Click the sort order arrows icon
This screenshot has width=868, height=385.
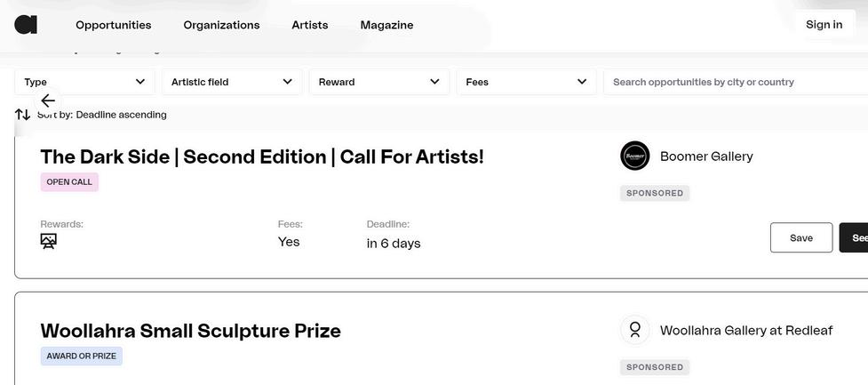[22, 115]
